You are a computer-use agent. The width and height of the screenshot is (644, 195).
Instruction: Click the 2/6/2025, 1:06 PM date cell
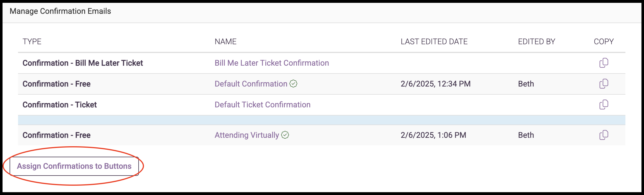pyautogui.click(x=433, y=135)
